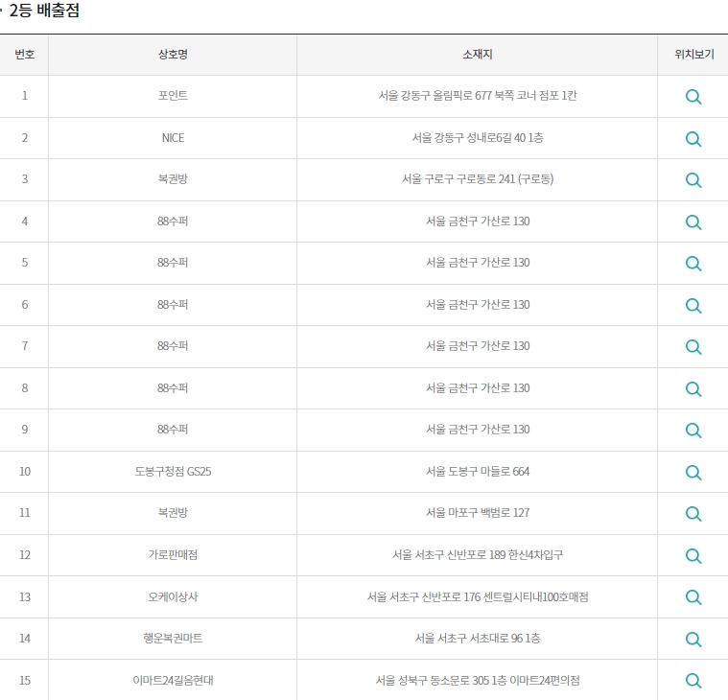728x700 pixels.
Task: Click magnifier icon in row 5
Action: coord(693,263)
